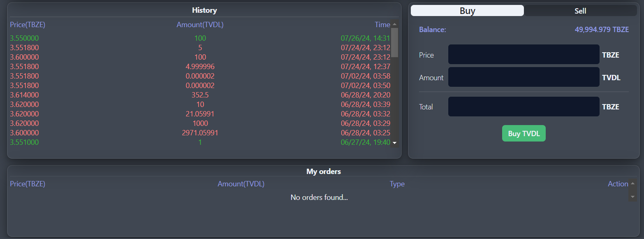644x239 pixels.
Task: Click the 2971.05991 amount entry
Action: (x=200, y=133)
